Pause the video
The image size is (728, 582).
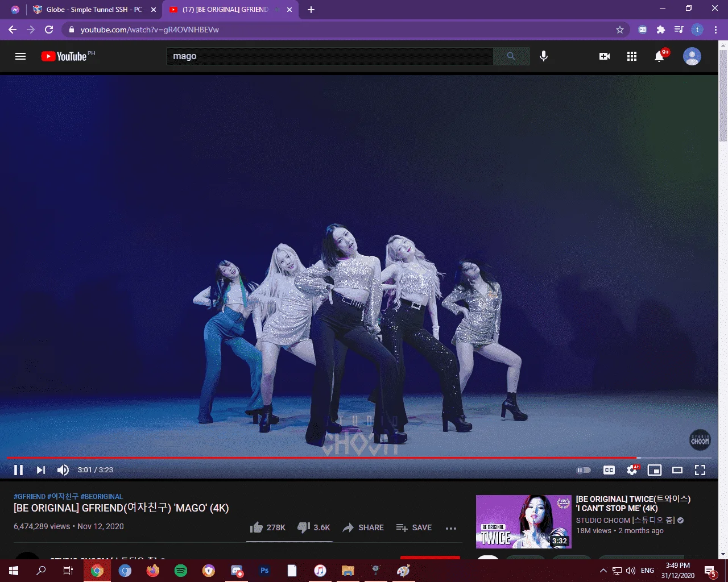coord(18,470)
